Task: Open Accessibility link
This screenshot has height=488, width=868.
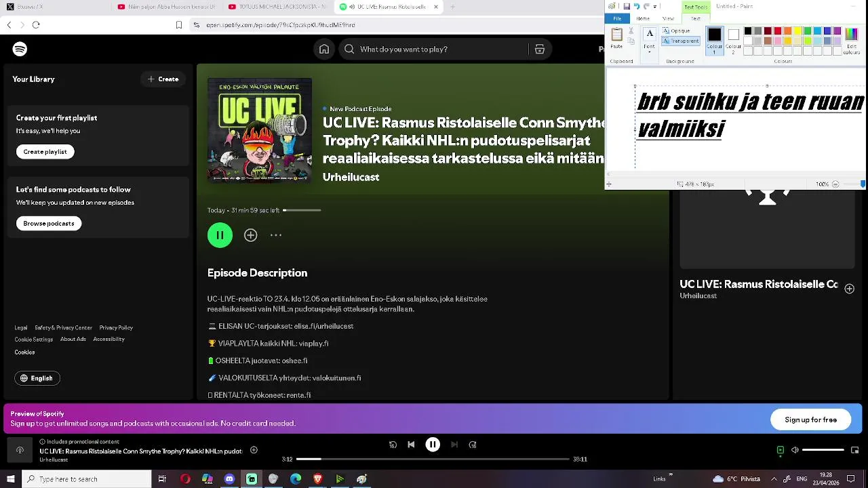Action: [x=108, y=340]
